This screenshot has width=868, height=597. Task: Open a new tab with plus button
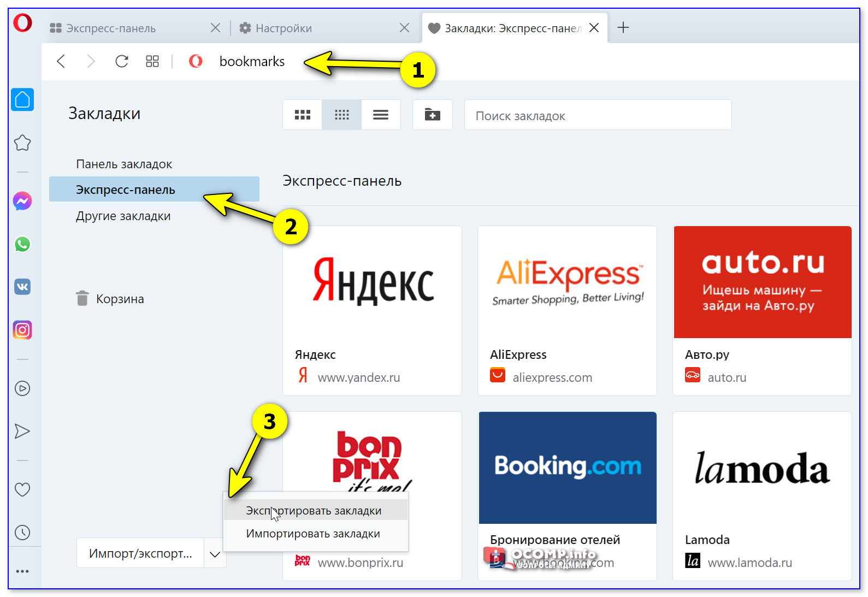(623, 27)
